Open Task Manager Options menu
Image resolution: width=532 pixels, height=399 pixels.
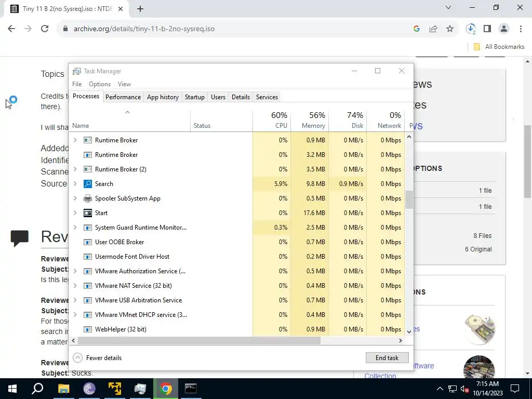click(x=100, y=84)
